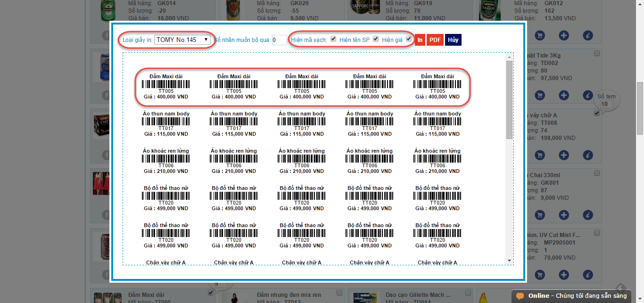Click plus icon of TD002 Tide product
This screenshot has height=303, width=644.
tap(564, 95)
